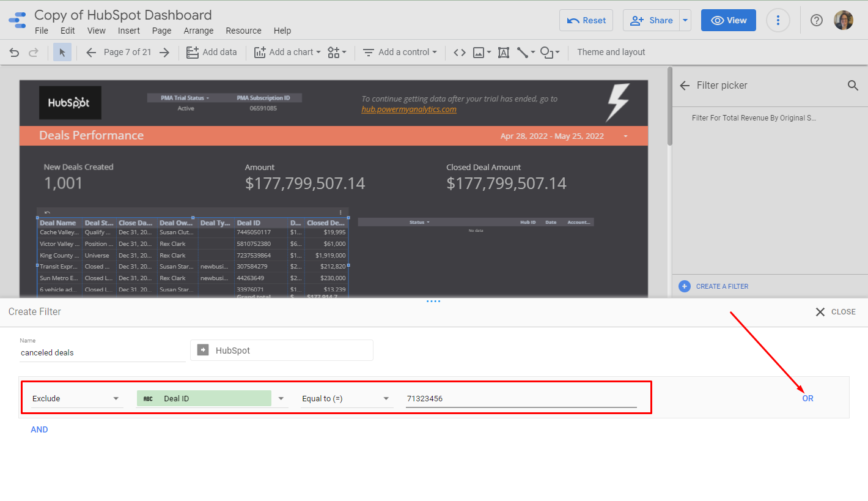Open the Arrange menu

point(199,31)
